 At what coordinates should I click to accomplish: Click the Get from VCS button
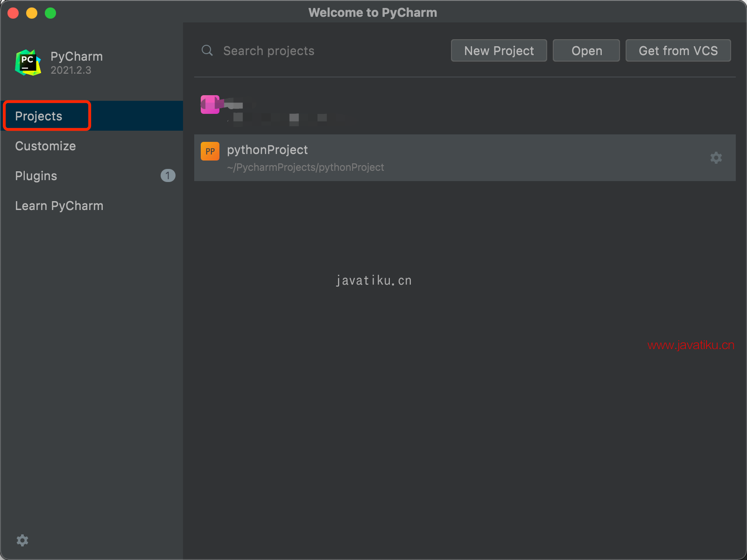[x=678, y=50]
